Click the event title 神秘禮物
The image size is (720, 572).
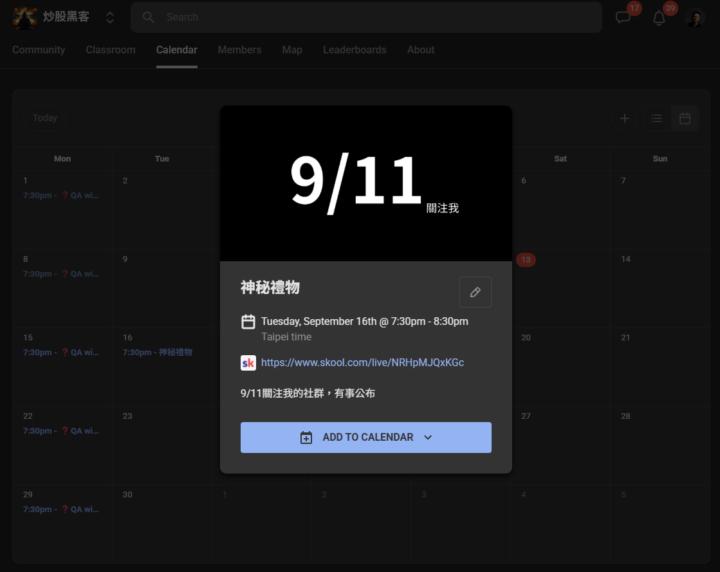pyautogui.click(x=270, y=288)
